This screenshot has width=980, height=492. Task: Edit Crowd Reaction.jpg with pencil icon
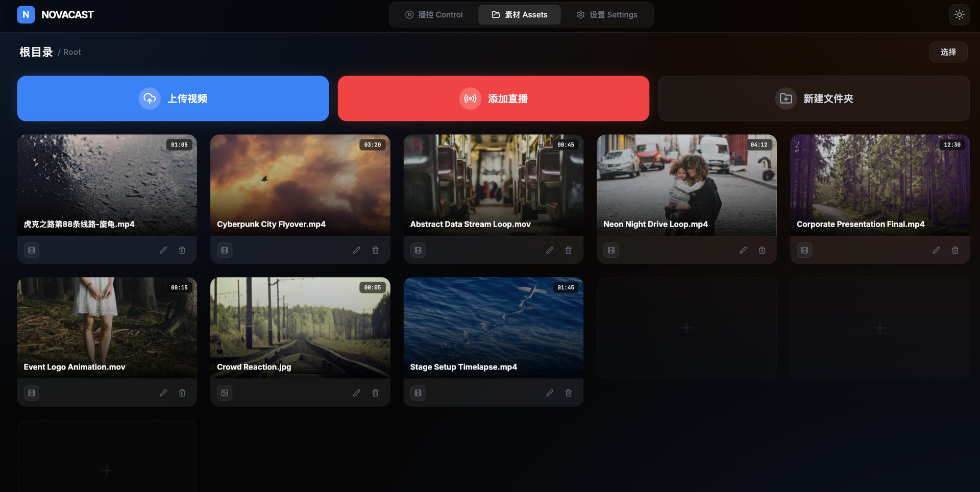(x=357, y=393)
